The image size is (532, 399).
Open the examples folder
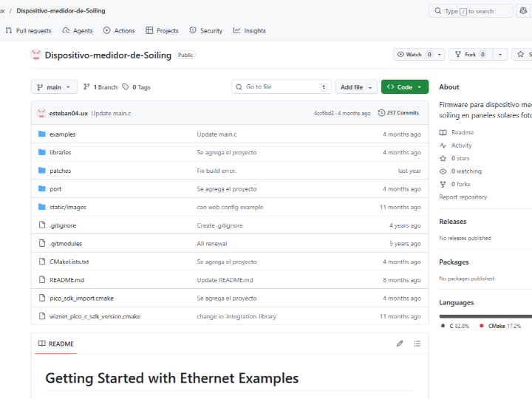tap(62, 134)
